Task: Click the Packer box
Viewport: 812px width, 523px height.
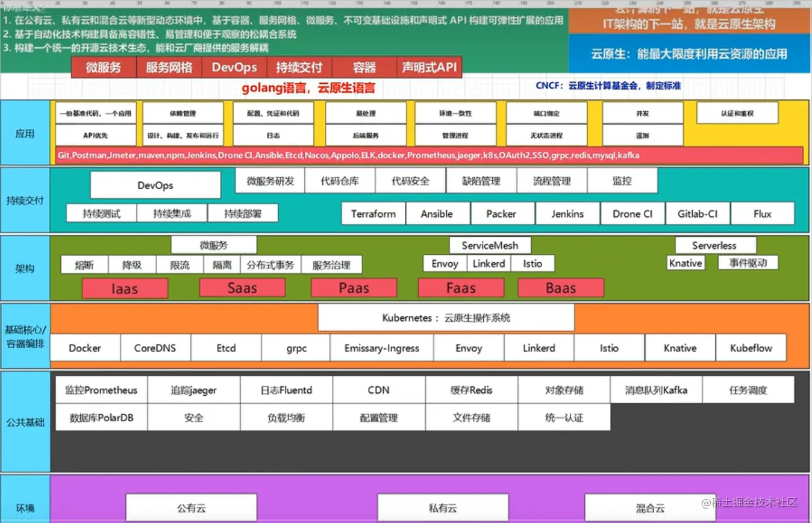Action: tap(502, 214)
